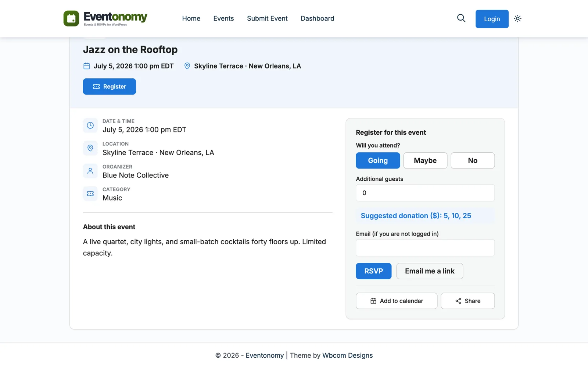
Task: Click the clock icon beside Date & Time
Action: (x=90, y=125)
